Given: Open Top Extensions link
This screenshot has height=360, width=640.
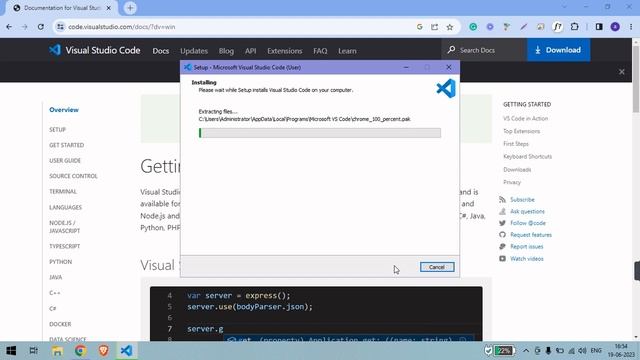Looking at the screenshot, I should click(521, 131).
